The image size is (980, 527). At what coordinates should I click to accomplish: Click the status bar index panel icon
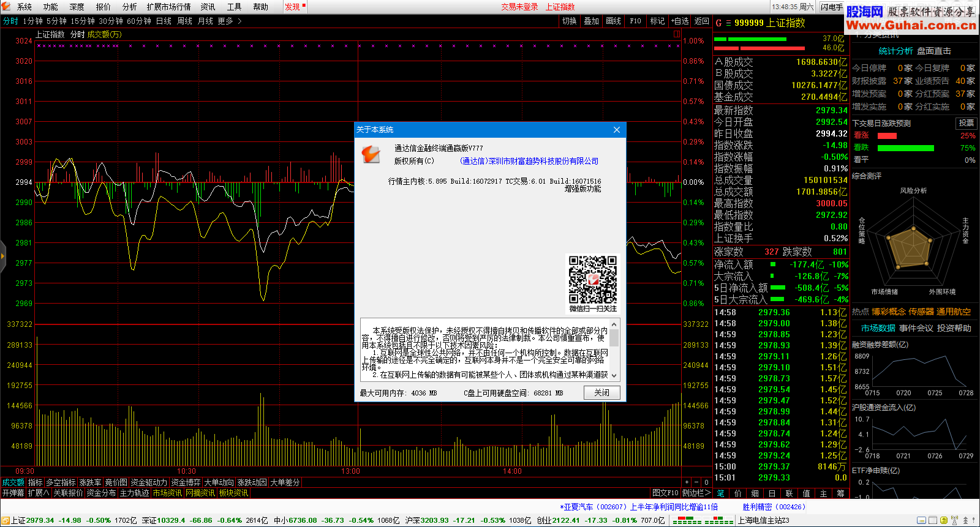coord(6,520)
